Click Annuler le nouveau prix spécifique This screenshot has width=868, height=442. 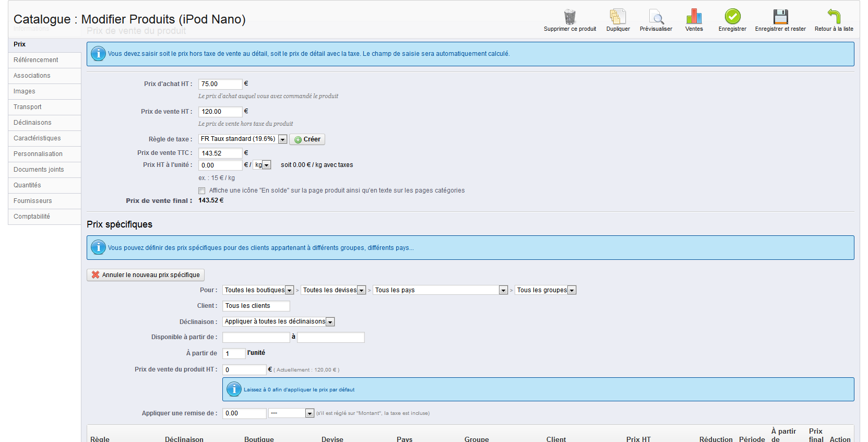click(146, 275)
